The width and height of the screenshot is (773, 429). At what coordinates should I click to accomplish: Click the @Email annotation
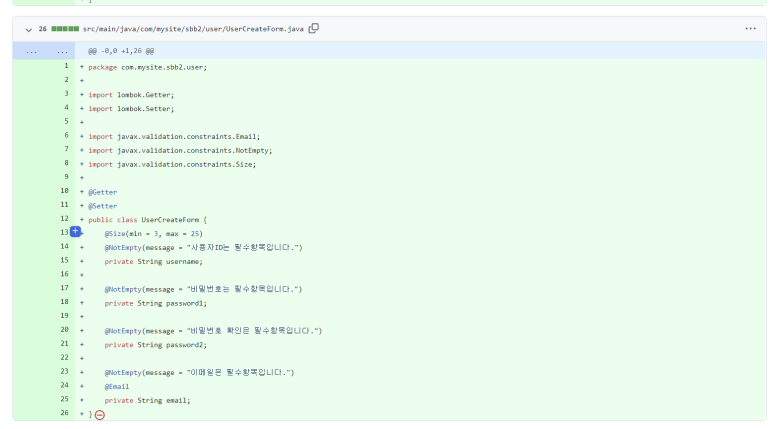coord(116,387)
